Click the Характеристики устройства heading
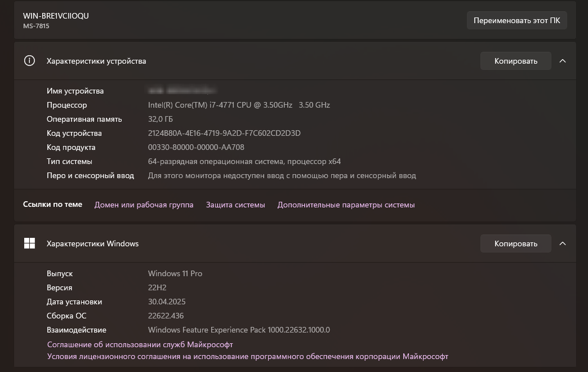 [96, 61]
